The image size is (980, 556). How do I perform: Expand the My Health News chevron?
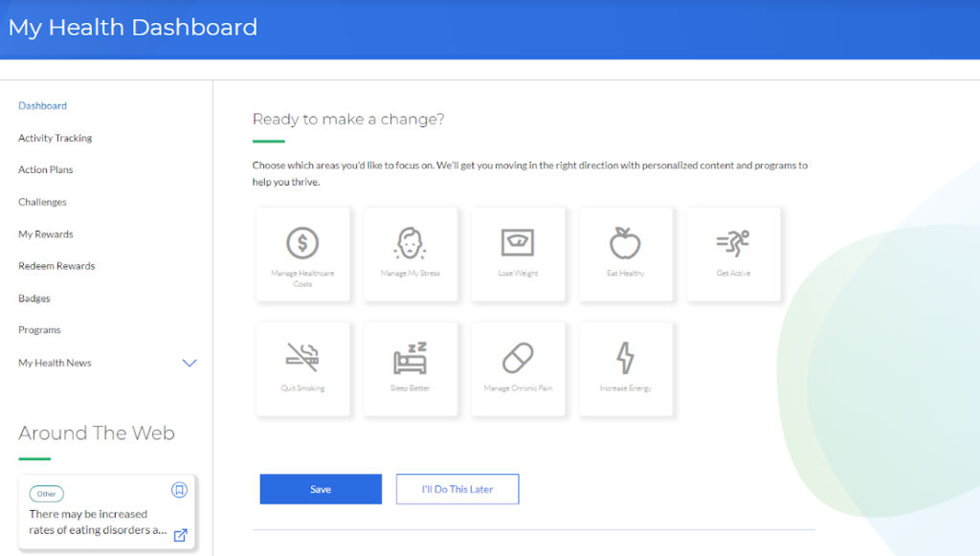click(189, 364)
